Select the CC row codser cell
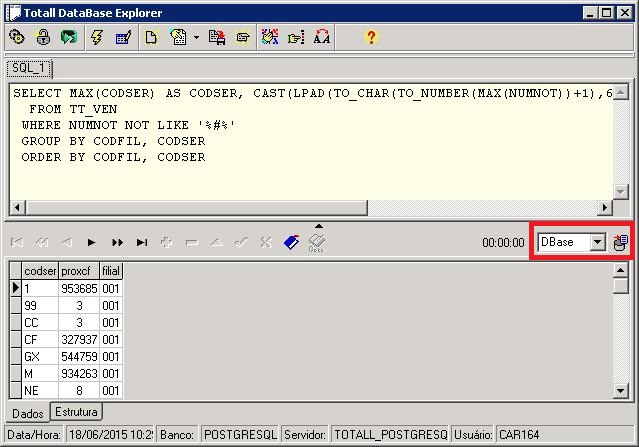639x447 pixels. tap(40, 323)
